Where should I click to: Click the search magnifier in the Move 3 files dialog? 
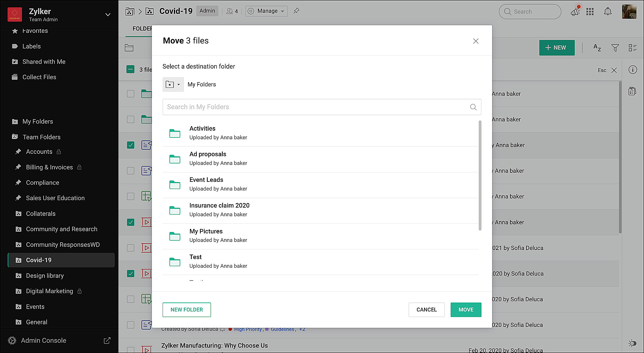click(473, 107)
